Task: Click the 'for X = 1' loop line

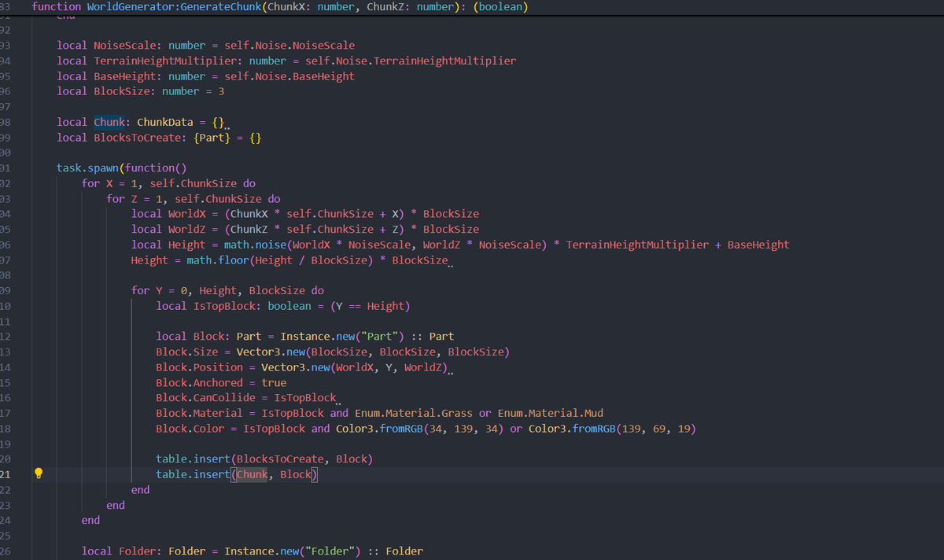Action: (168, 183)
